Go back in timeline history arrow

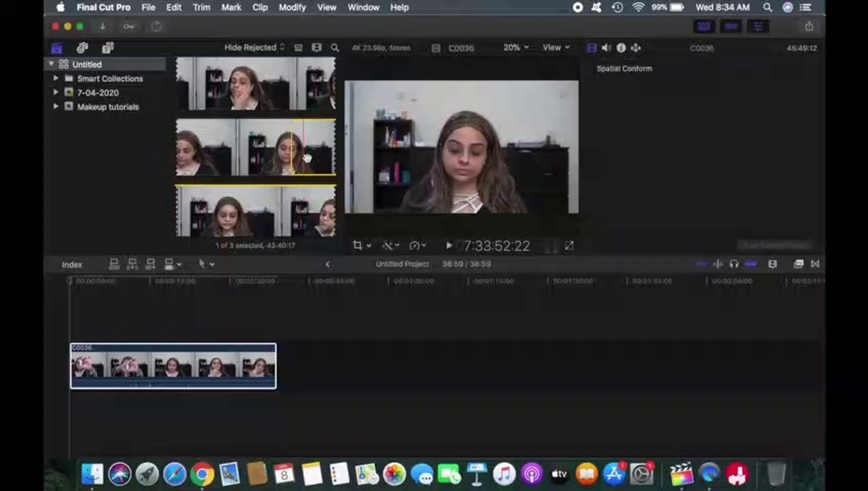click(328, 264)
